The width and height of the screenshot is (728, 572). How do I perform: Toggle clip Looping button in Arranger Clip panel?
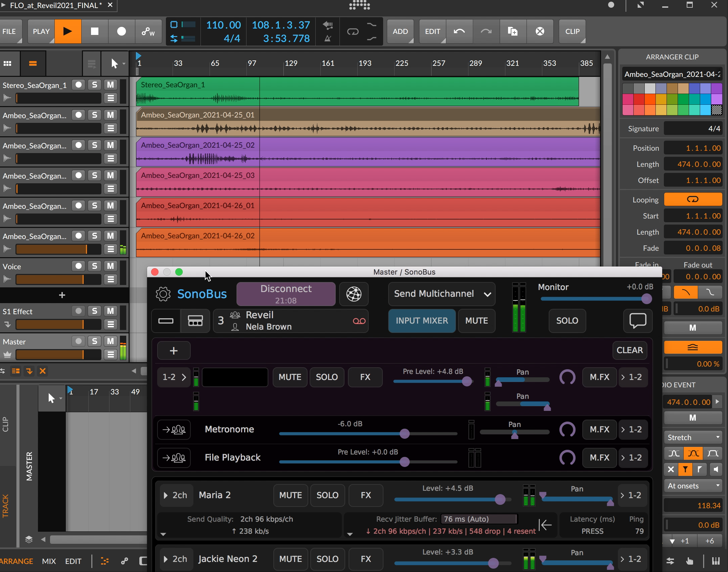[692, 199]
